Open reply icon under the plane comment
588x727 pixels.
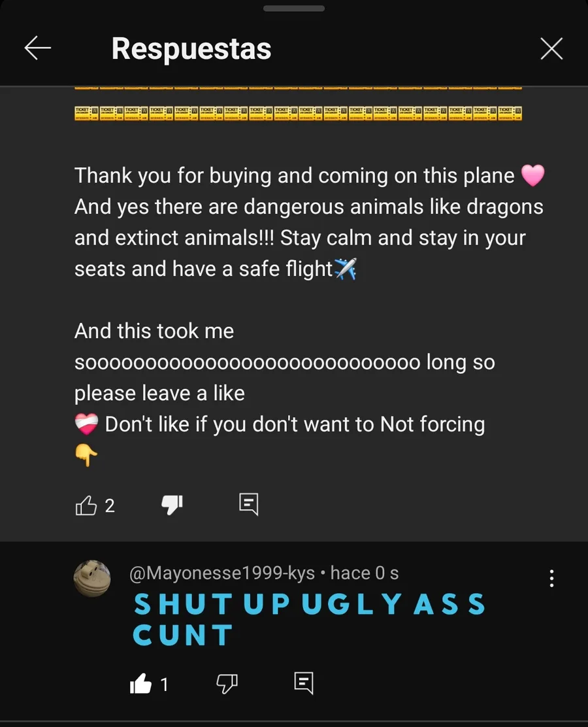(249, 504)
